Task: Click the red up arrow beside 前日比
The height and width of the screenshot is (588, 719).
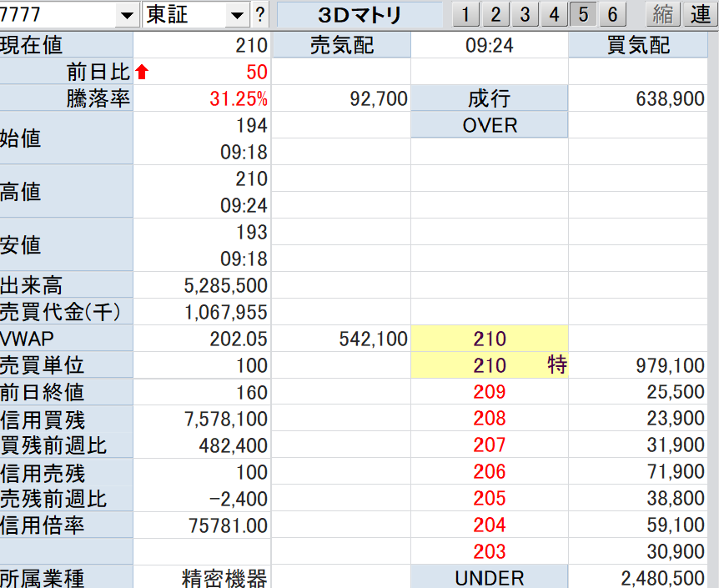Action: (142, 72)
